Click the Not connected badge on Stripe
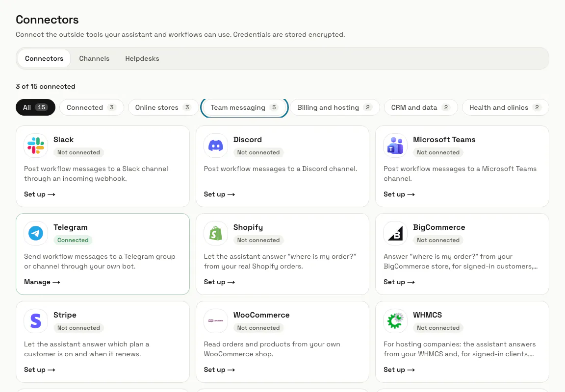The width and height of the screenshot is (565, 392). click(x=78, y=328)
